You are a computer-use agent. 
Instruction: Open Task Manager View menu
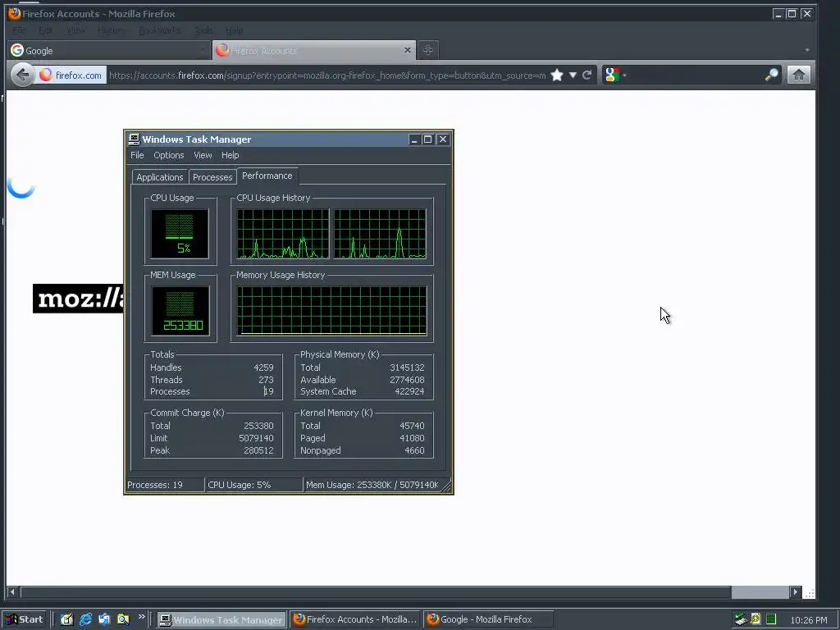(203, 155)
